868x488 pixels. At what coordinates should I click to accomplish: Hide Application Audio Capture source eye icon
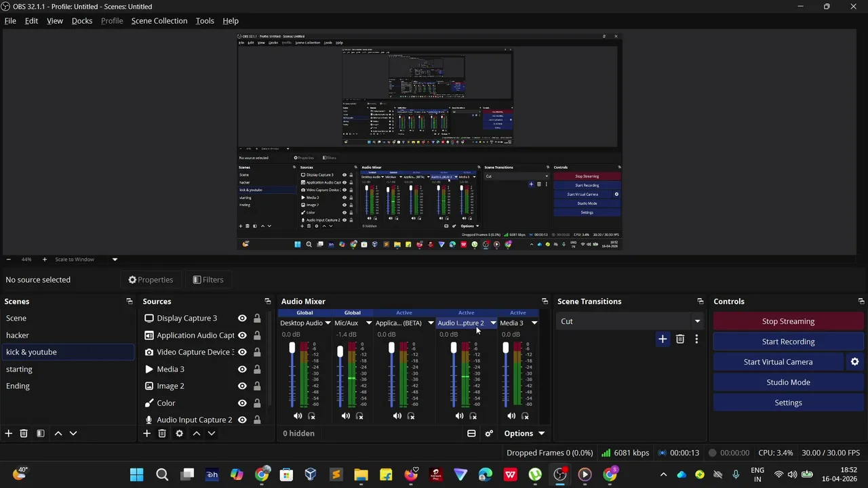[x=242, y=335]
